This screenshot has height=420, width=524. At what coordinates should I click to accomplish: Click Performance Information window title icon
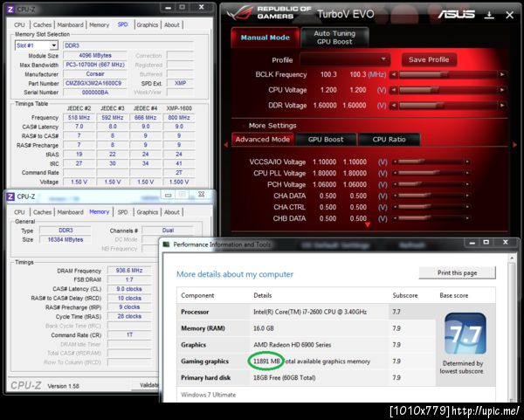[166, 244]
